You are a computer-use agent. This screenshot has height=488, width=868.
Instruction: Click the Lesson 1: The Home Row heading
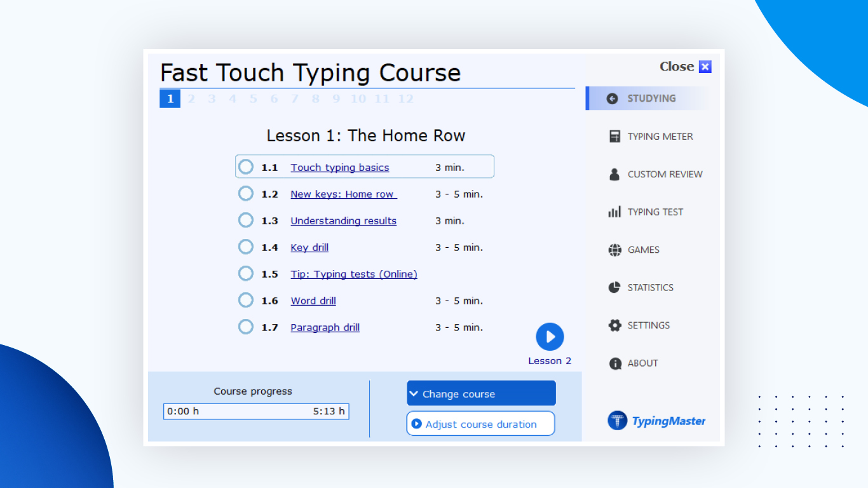366,135
